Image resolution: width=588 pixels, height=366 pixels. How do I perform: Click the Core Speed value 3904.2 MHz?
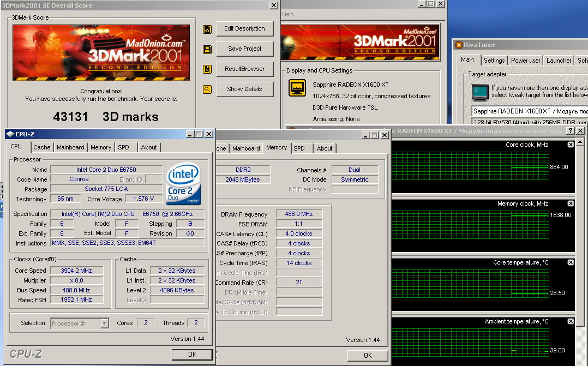coord(76,271)
